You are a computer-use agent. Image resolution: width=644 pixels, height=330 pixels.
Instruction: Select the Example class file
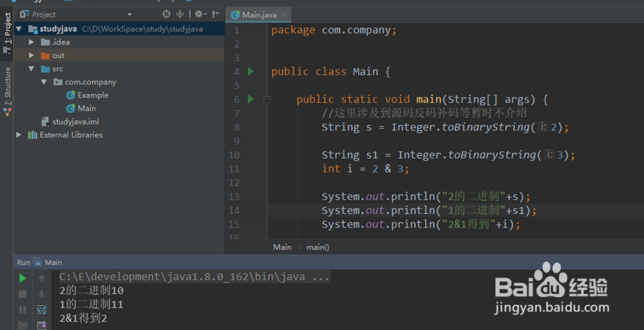pos(88,95)
